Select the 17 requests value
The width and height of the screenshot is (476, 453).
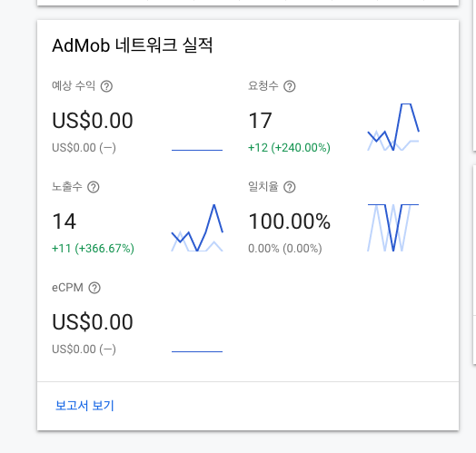click(x=260, y=121)
